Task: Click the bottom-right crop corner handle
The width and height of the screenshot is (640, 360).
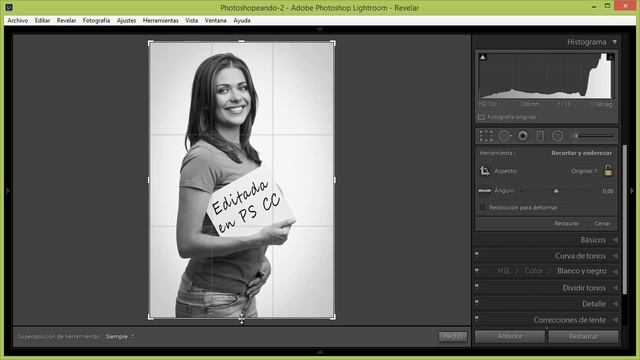Action: [x=333, y=317]
